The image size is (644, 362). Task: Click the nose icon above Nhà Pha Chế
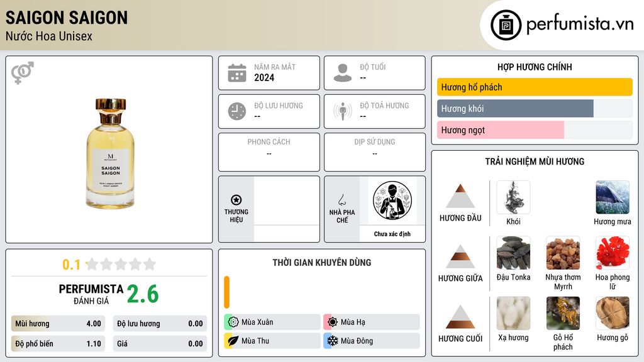pos(341,200)
